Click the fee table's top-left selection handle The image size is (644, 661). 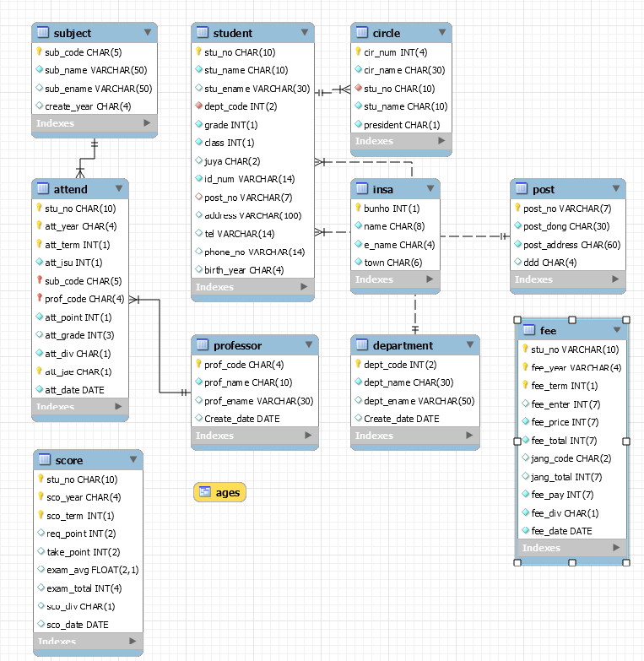pos(517,320)
